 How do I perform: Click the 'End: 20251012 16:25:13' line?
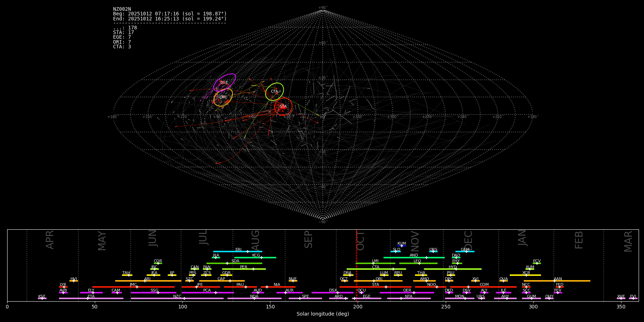click(x=170, y=19)
